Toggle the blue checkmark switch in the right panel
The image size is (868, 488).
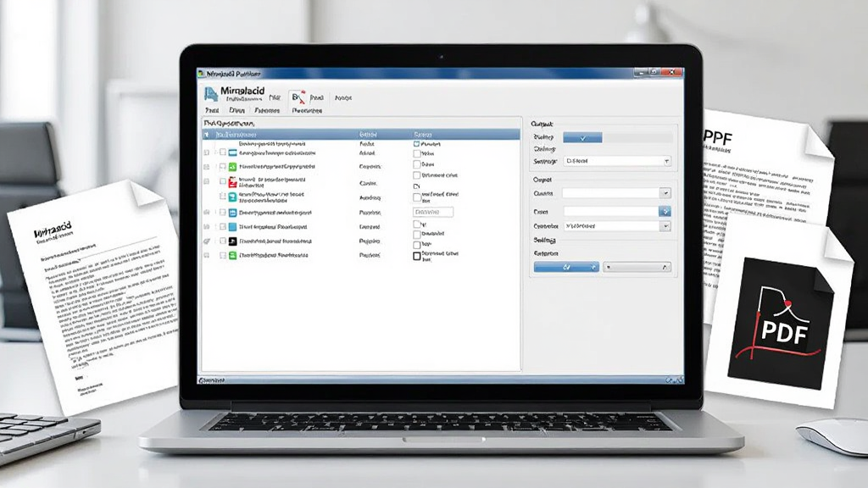click(582, 138)
